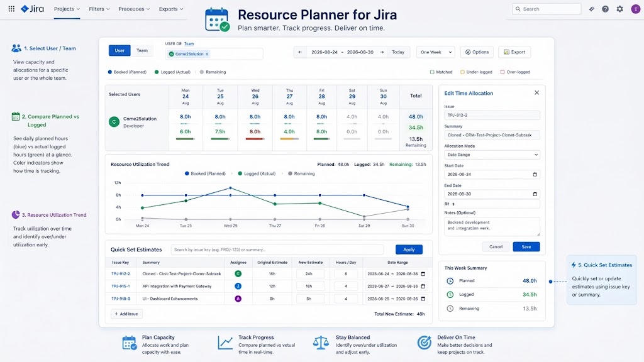Open the Jira app switcher grid icon
Viewport: 644px width, 362px height.
pyautogui.click(x=11, y=9)
